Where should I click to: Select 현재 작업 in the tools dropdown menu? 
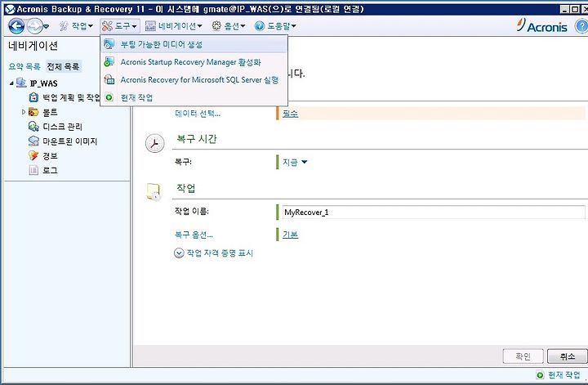point(194,97)
